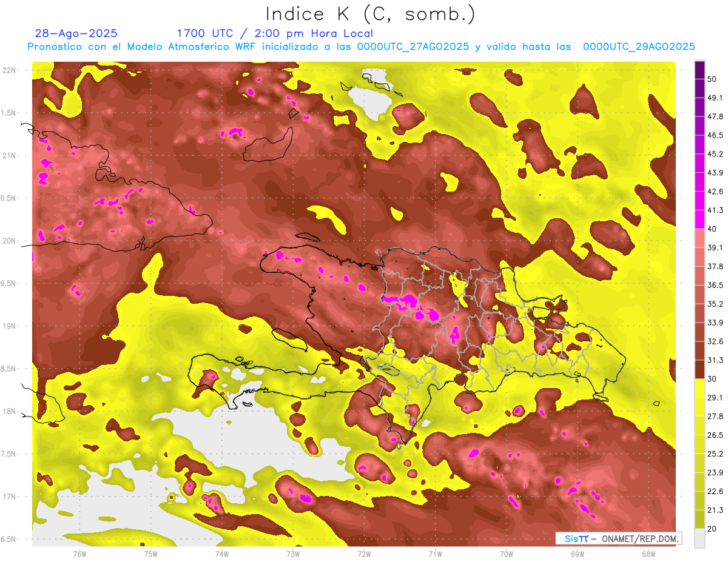Click the "73W" longitude label
Image resolution: width=728 pixels, height=562 pixels.
293,554
